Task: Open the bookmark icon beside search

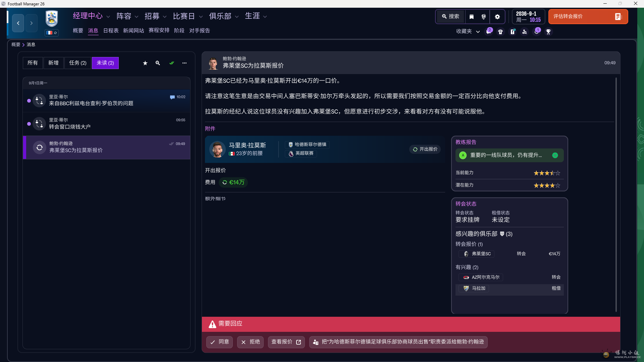Action: coord(471,16)
